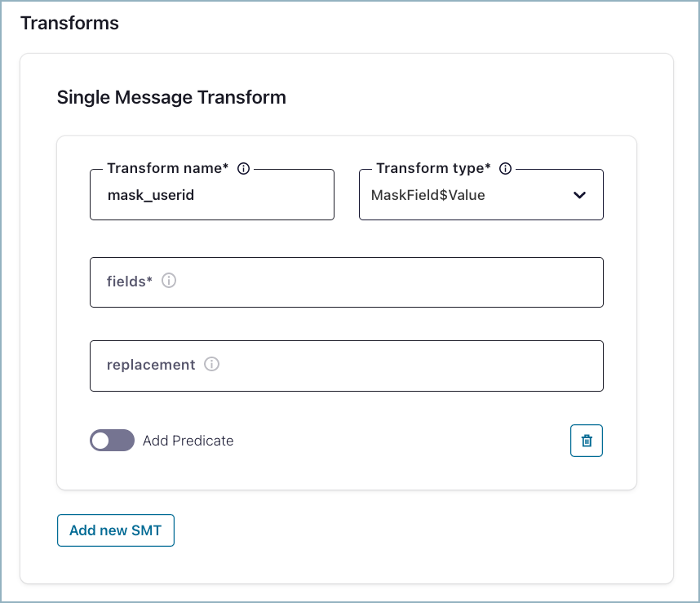Click the Transforms section heading
The image size is (700, 603).
[x=69, y=23]
